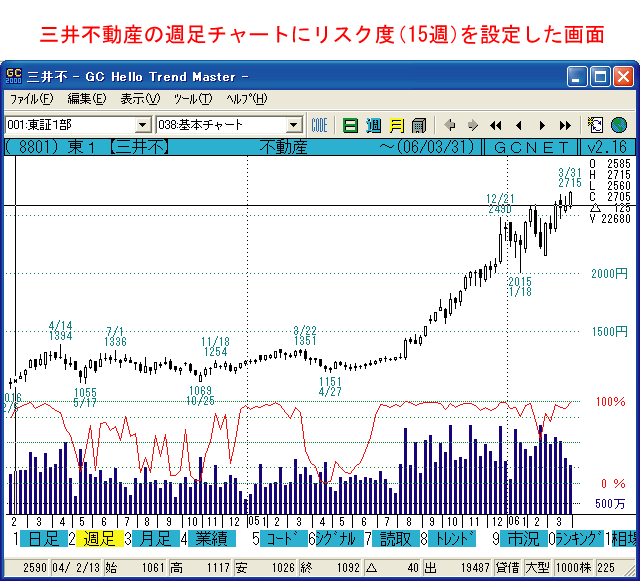Click the 2000円 price axis label
This screenshot has width=640, height=581.
pos(609,274)
